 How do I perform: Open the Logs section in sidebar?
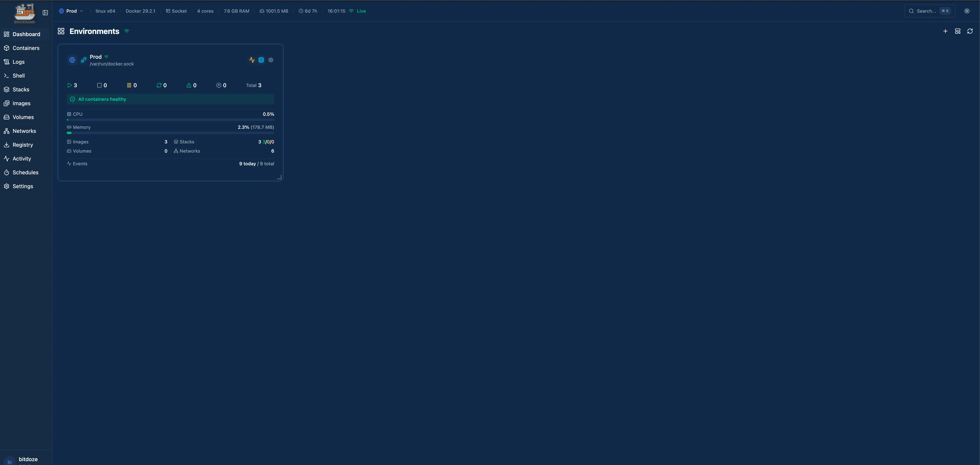tap(18, 62)
